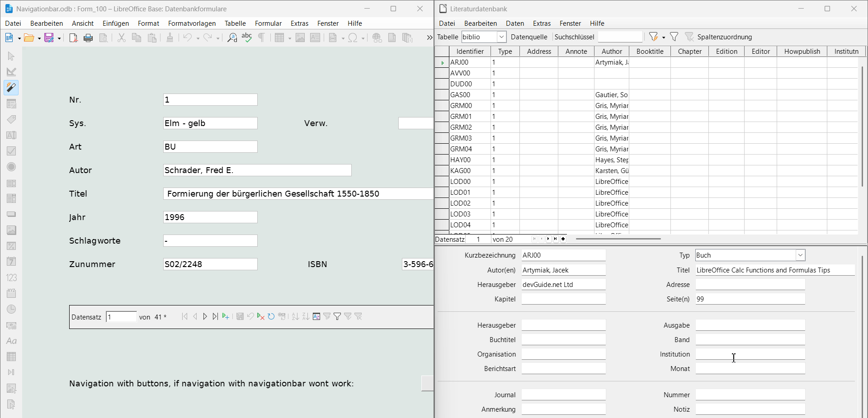Click the Print icon in the toolbar

click(88, 38)
